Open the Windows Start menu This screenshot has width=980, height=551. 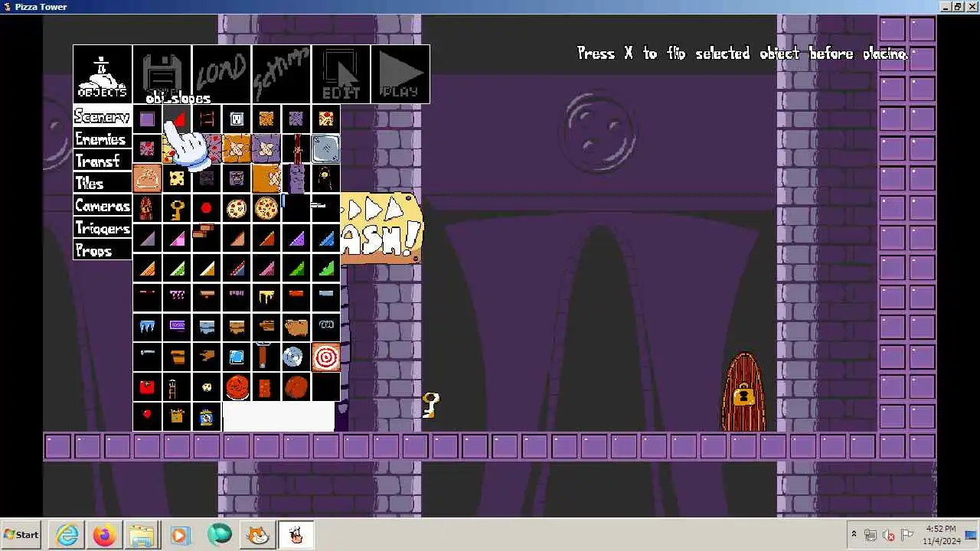(x=21, y=535)
